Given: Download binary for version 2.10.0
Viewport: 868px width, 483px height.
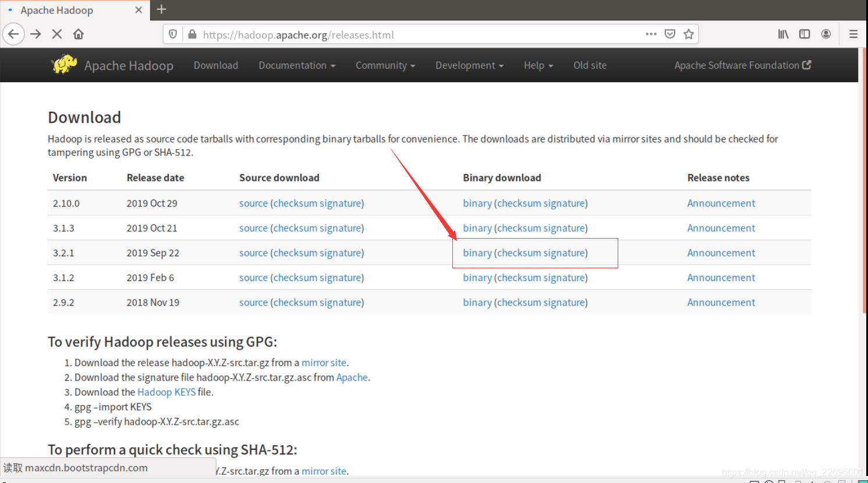Looking at the screenshot, I should [x=477, y=203].
